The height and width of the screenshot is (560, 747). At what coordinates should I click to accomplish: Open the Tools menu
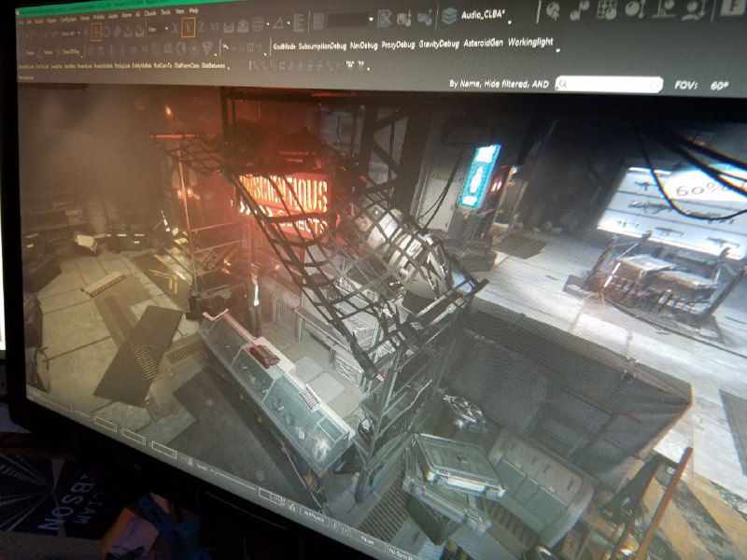coord(165,12)
